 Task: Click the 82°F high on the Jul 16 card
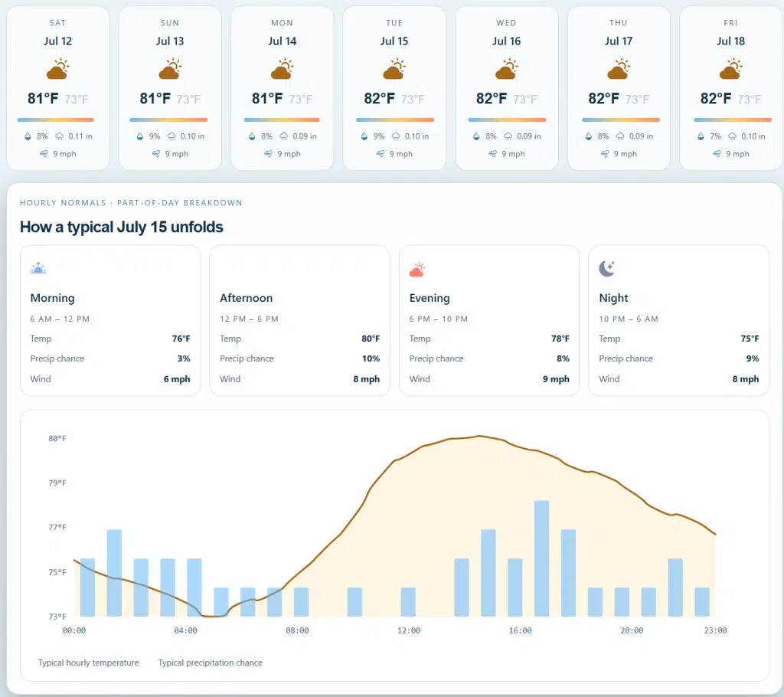pyautogui.click(x=492, y=99)
